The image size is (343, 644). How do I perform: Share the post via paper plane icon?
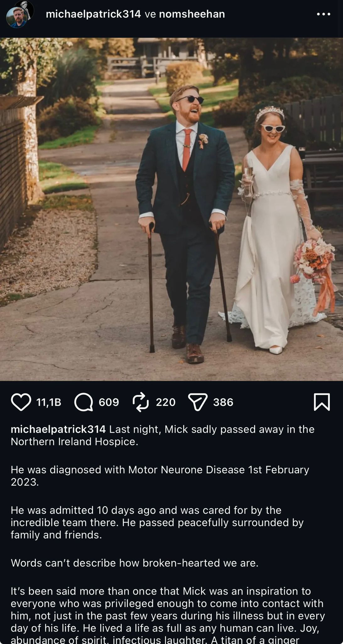coord(198,402)
